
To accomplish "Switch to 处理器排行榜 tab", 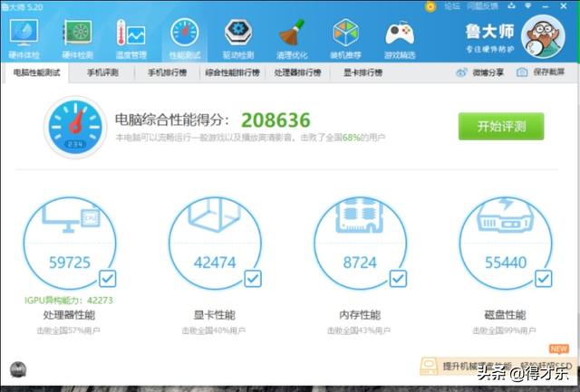I will (297, 72).
